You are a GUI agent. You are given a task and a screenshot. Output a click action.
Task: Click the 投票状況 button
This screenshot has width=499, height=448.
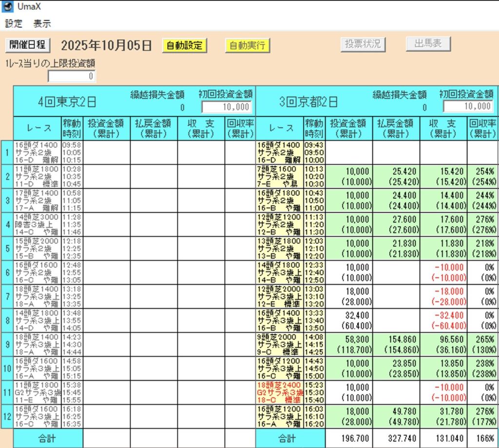363,44
